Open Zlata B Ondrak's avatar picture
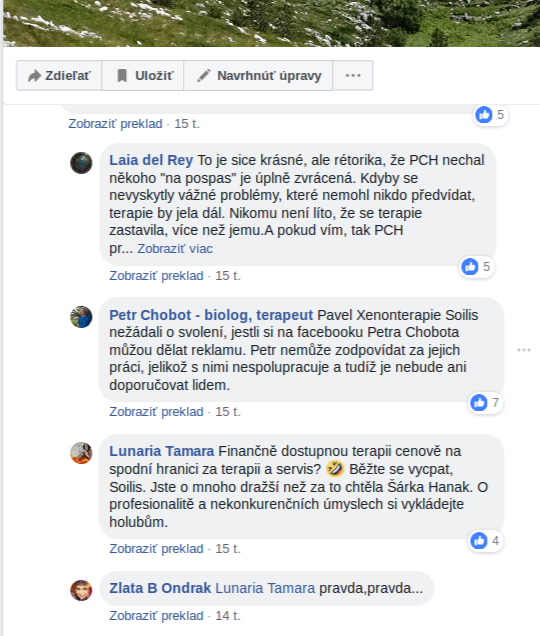 81,590
